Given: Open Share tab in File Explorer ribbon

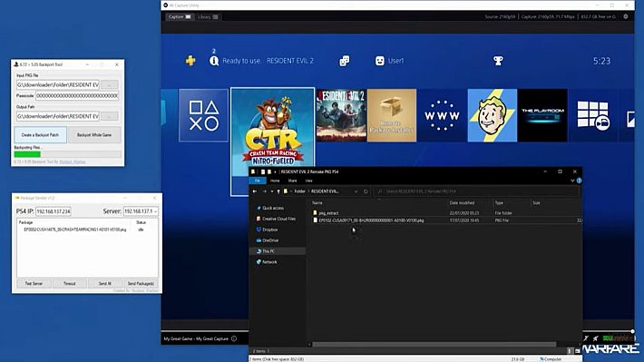Looking at the screenshot, I should [292, 181].
